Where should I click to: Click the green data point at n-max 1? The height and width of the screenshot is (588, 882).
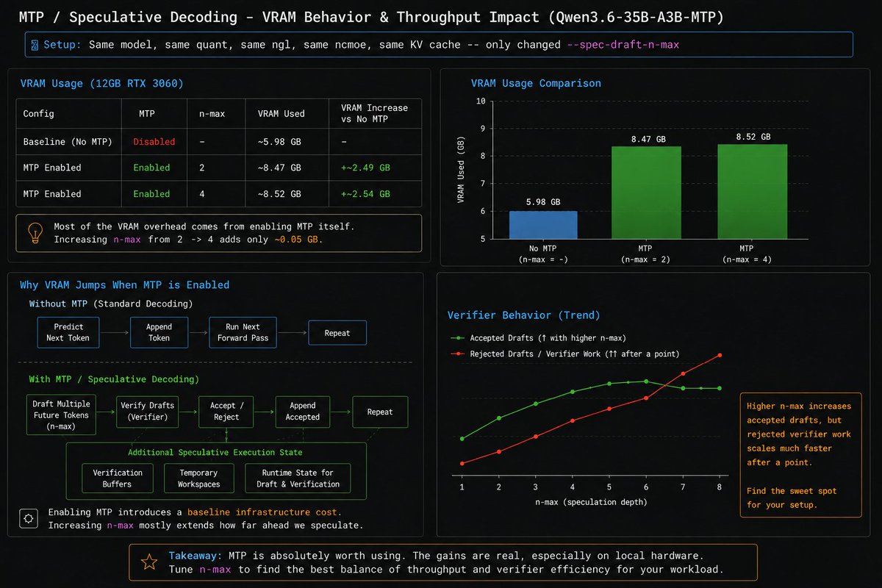tap(462, 439)
